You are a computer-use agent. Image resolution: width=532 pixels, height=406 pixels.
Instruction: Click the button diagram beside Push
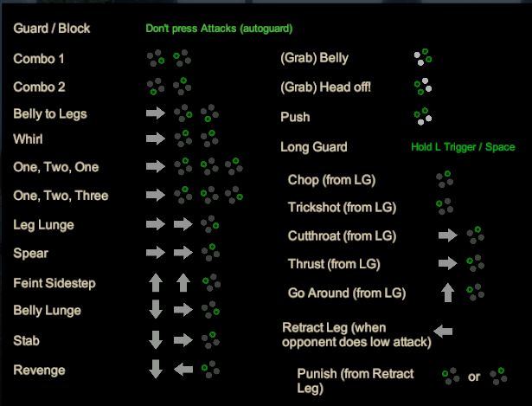[x=423, y=117]
